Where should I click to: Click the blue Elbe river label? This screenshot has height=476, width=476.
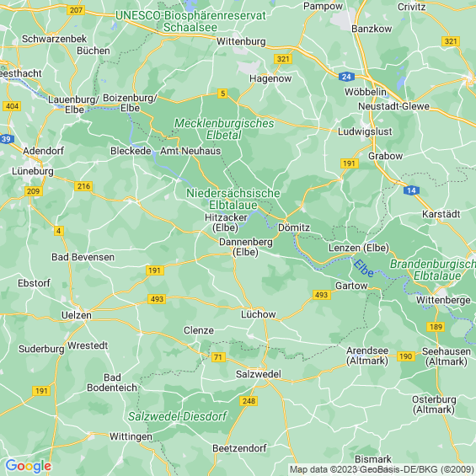coord(364,269)
